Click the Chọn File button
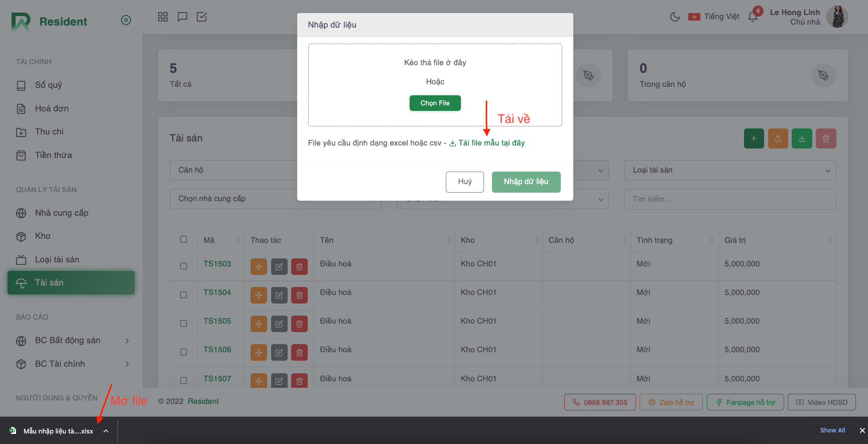 click(x=435, y=103)
